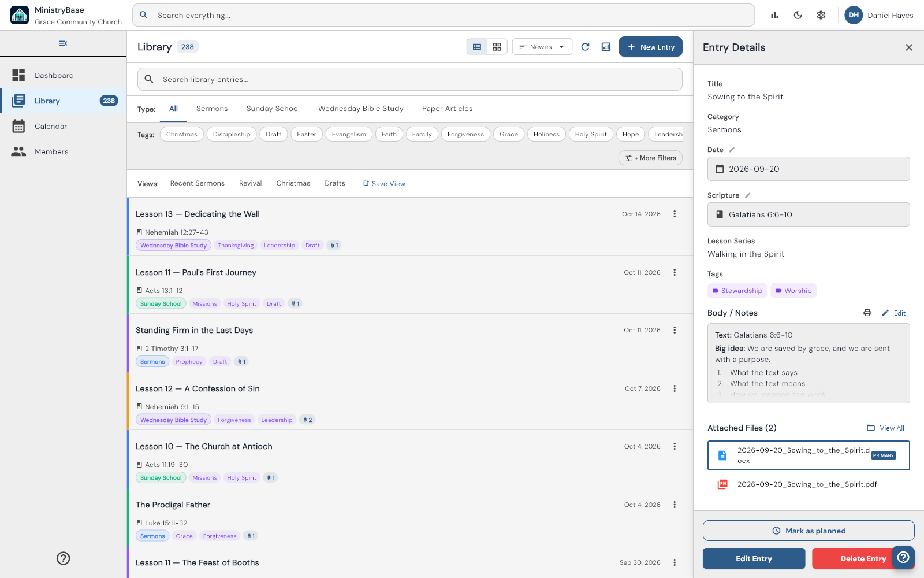Toggle dark mode moon icon
924x578 pixels.
pos(798,15)
